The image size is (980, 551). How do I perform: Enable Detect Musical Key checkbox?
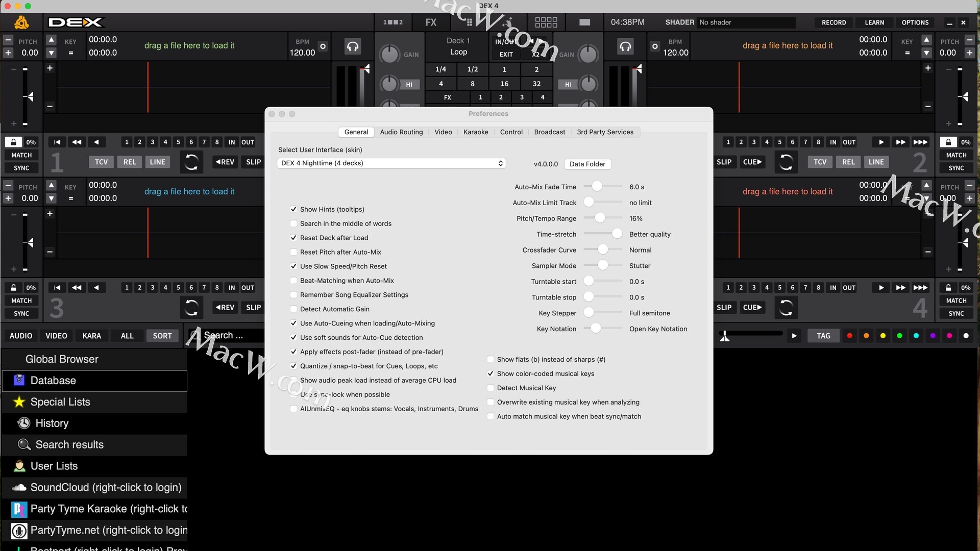click(x=491, y=388)
